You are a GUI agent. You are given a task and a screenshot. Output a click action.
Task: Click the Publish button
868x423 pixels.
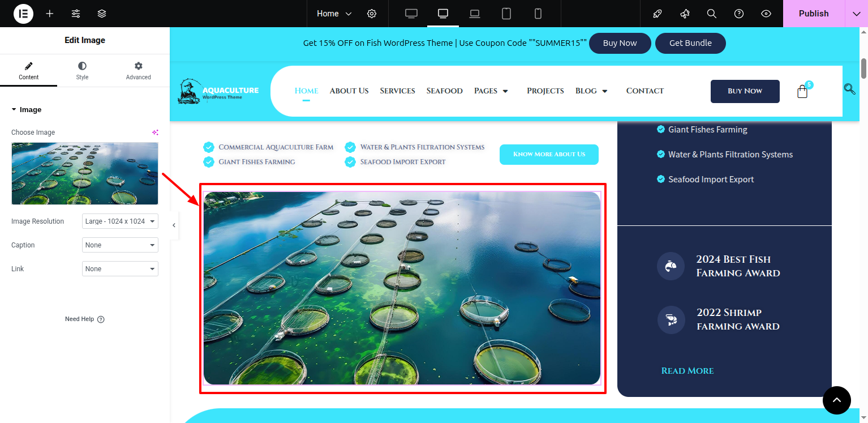(x=813, y=14)
